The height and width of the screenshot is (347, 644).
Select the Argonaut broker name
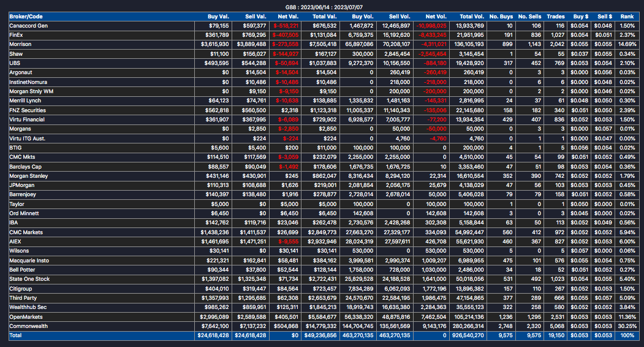pos(21,72)
